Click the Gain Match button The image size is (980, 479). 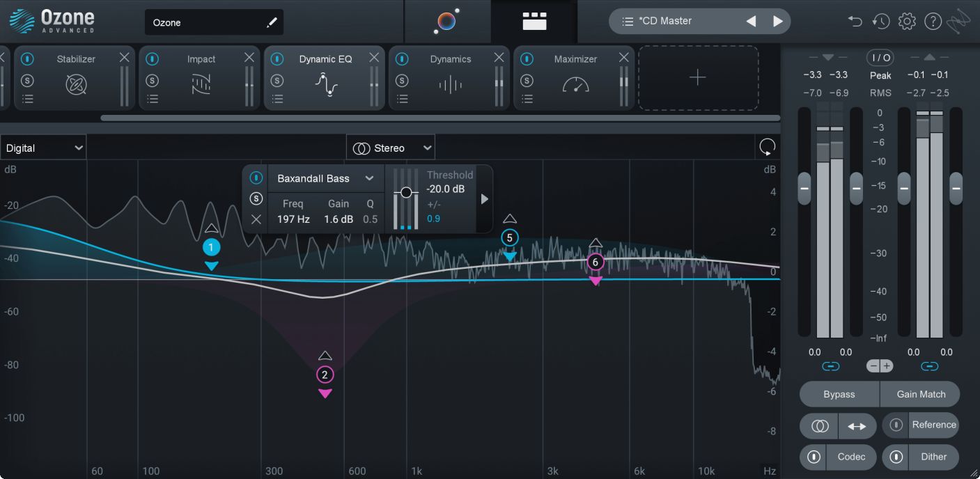[x=921, y=394]
